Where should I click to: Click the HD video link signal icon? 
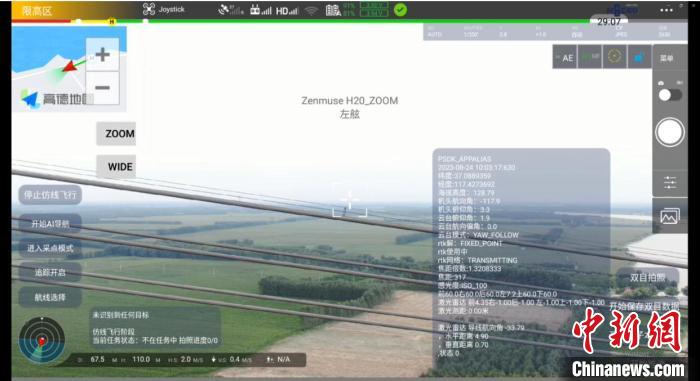(x=287, y=11)
